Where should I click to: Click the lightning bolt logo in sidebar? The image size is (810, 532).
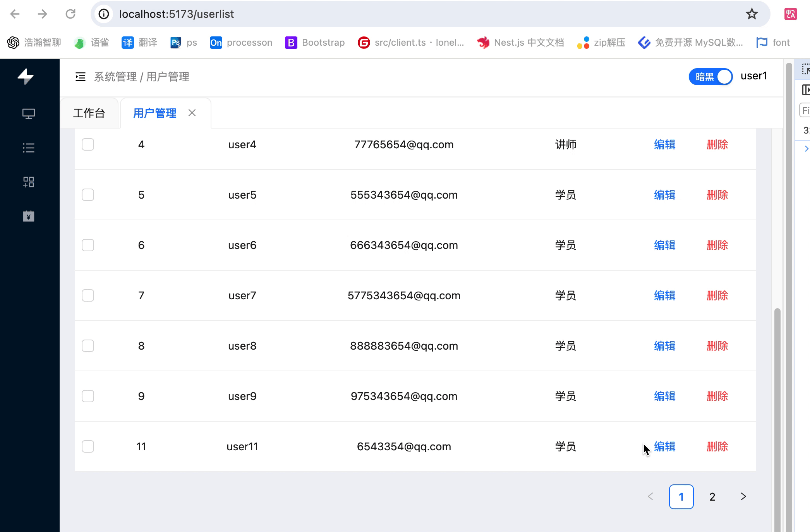tap(26, 76)
